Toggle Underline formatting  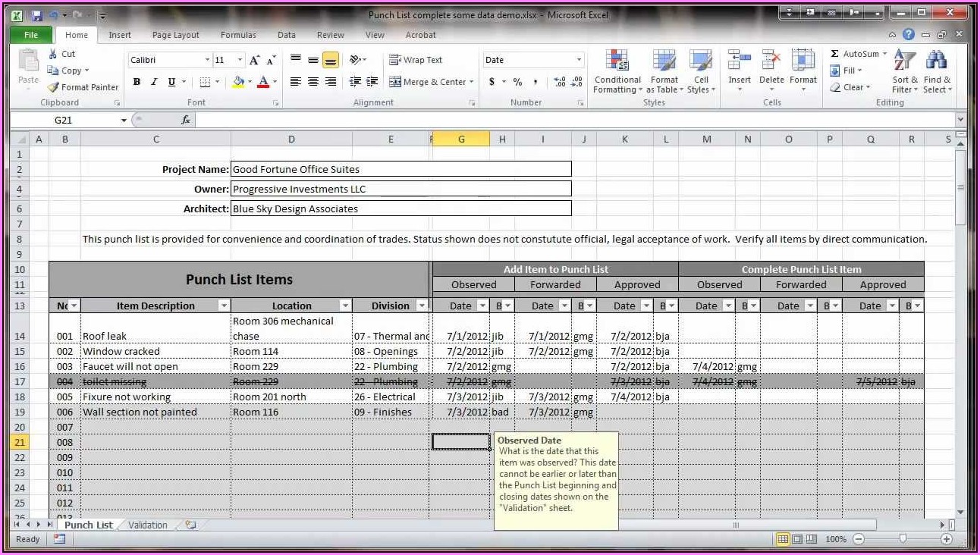(x=172, y=82)
